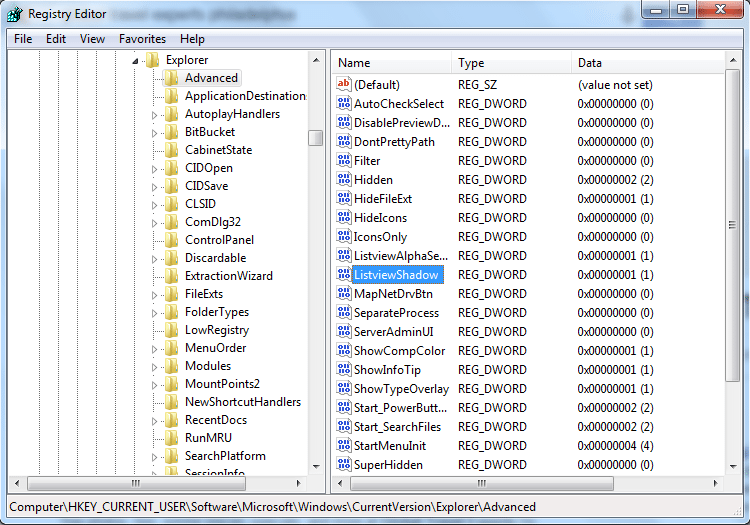Select the ShowCompColor value name
This screenshot has width=750, height=525.
point(399,350)
